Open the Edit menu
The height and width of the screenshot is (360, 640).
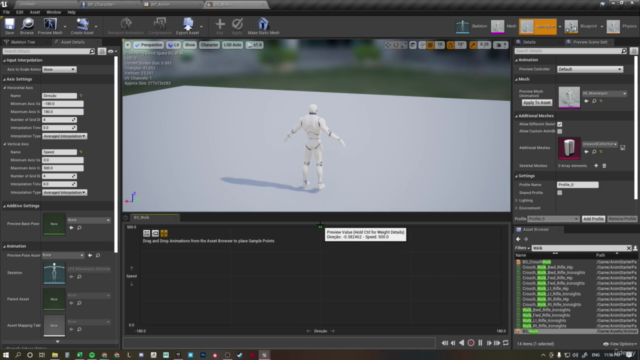click(20, 12)
